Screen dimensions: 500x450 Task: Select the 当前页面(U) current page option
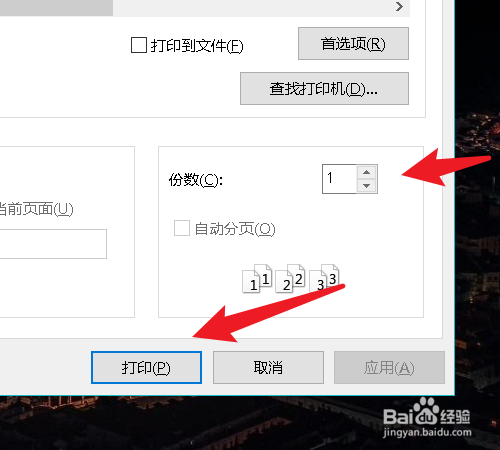click(36, 209)
